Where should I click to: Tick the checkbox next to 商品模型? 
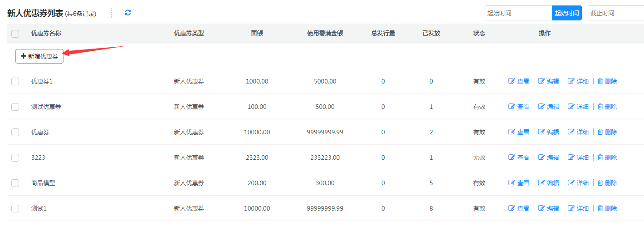tap(15, 183)
